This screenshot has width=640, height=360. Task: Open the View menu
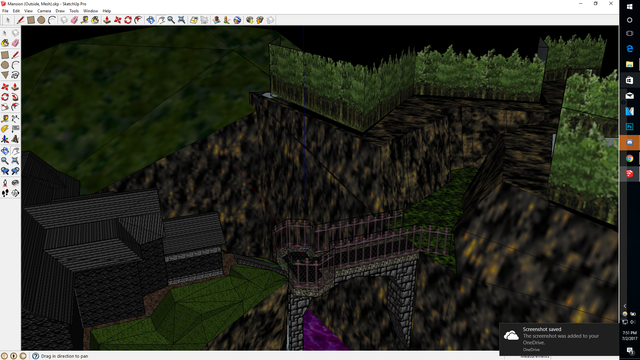[x=28, y=11]
